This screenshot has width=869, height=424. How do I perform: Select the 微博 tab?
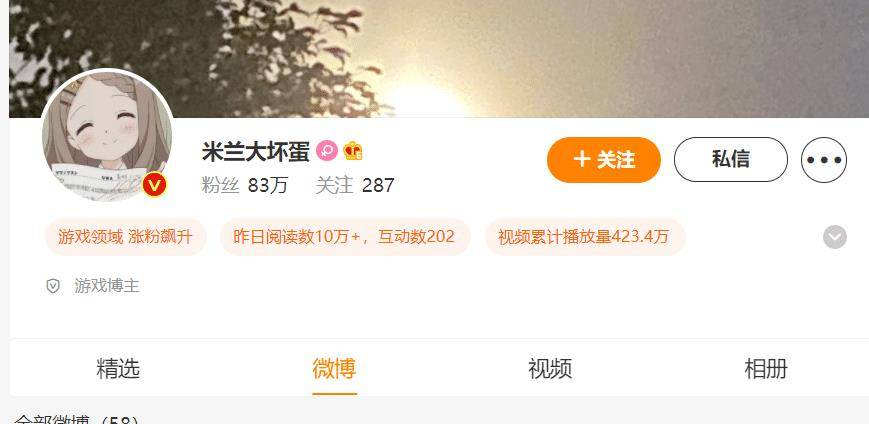point(334,369)
